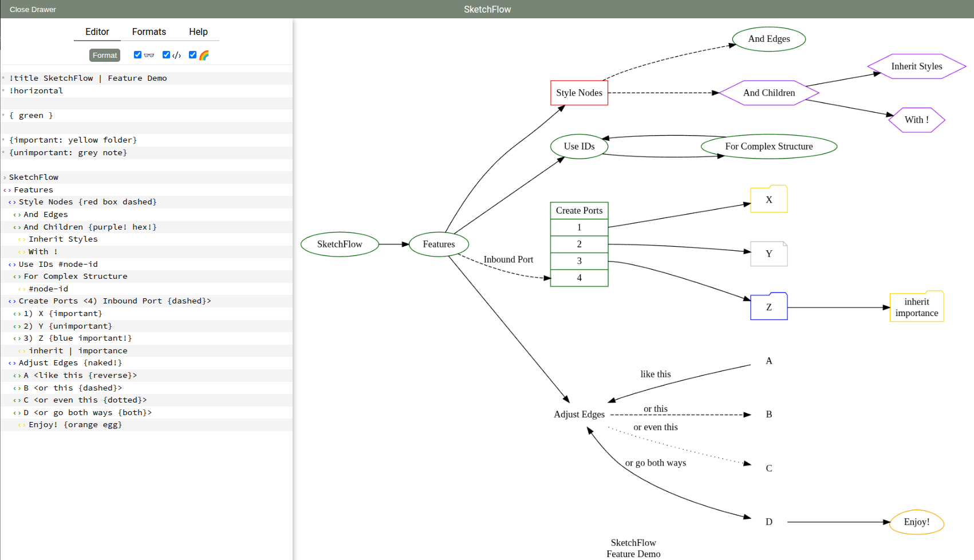The width and height of the screenshot is (974, 560).
Task: Click Close Drawer in the top bar
Action: tap(33, 10)
